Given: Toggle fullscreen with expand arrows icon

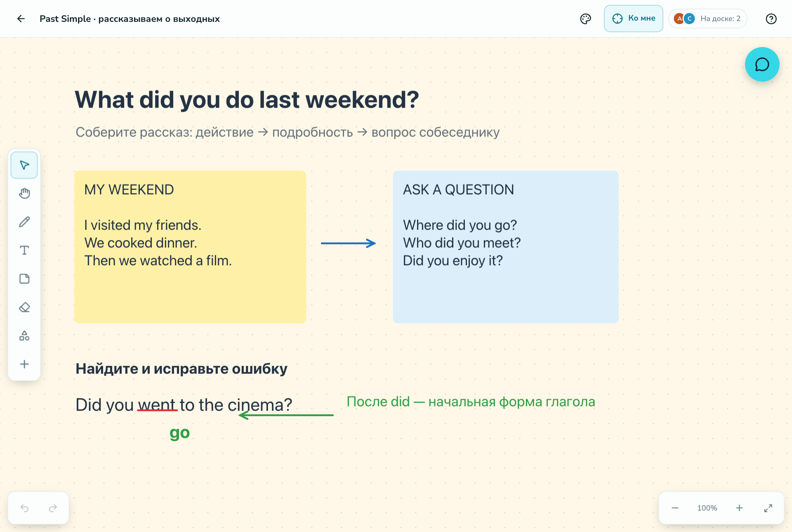Looking at the screenshot, I should coord(768,508).
